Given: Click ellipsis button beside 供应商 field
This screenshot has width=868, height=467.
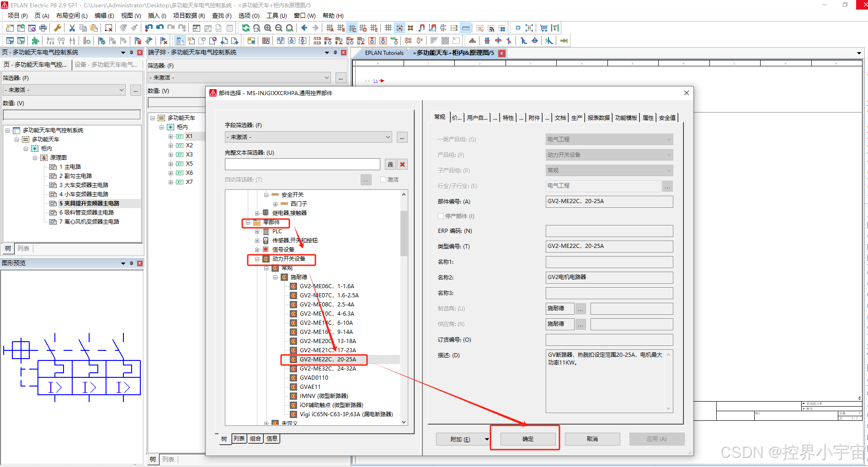Looking at the screenshot, I should (580, 324).
